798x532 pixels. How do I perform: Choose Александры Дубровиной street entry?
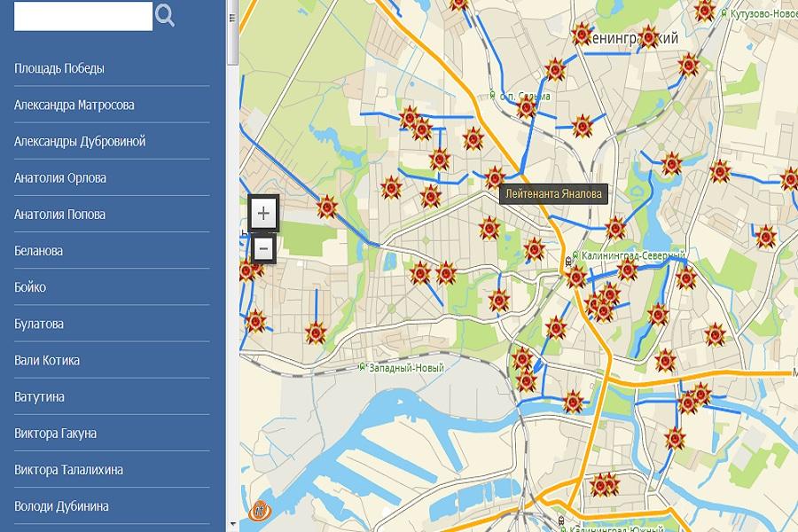pos(80,141)
